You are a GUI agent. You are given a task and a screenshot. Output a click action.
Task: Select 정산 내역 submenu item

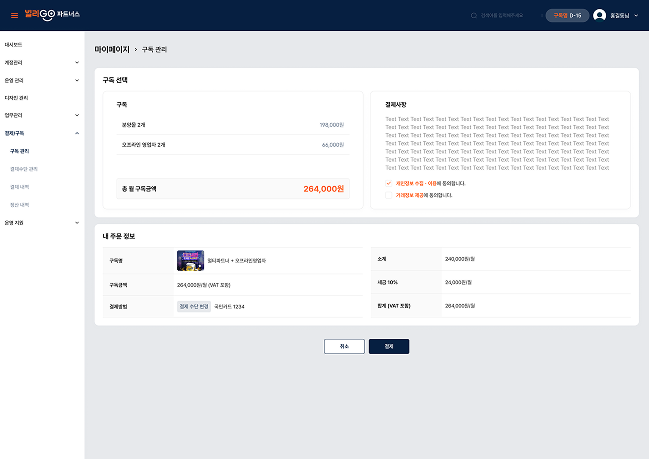point(19,204)
